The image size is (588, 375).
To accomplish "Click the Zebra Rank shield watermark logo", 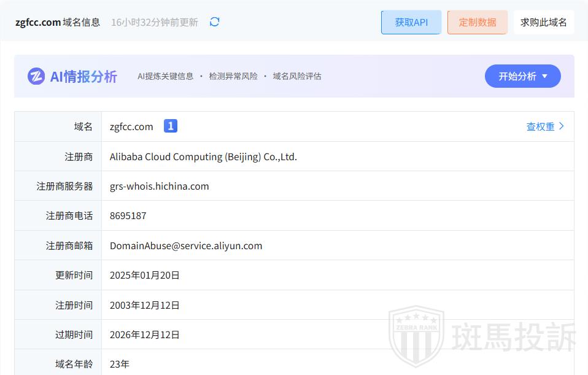I will coord(416,334).
